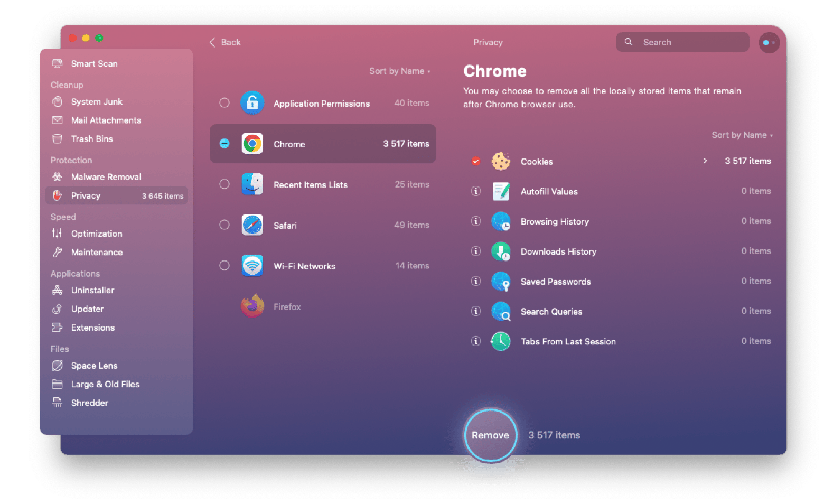Click the Application Permissions lock icon
Image resolution: width=824 pixels, height=504 pixels.
252,103
